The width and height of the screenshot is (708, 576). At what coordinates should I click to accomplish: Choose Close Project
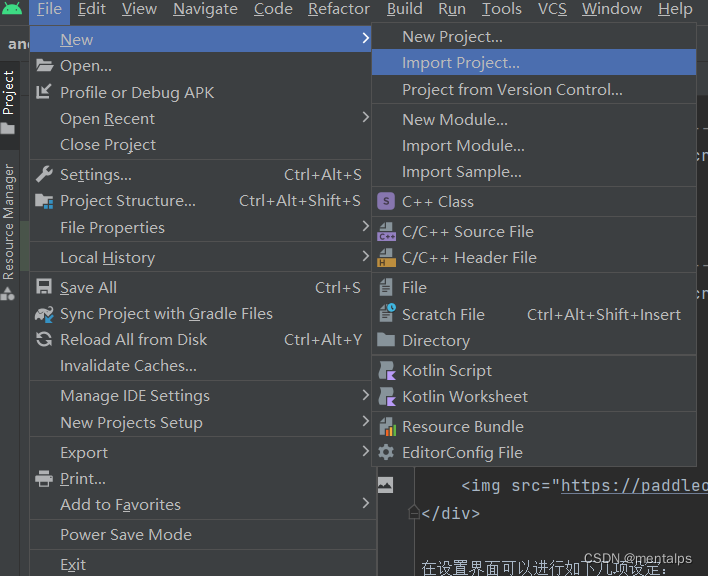(x=200, y=144)
